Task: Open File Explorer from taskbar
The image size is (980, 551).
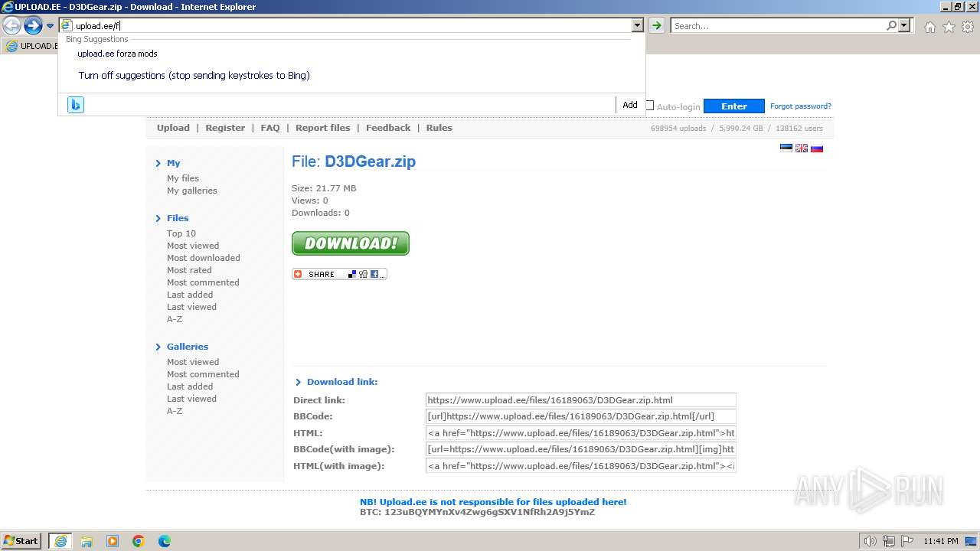Action: click(87, 541)
